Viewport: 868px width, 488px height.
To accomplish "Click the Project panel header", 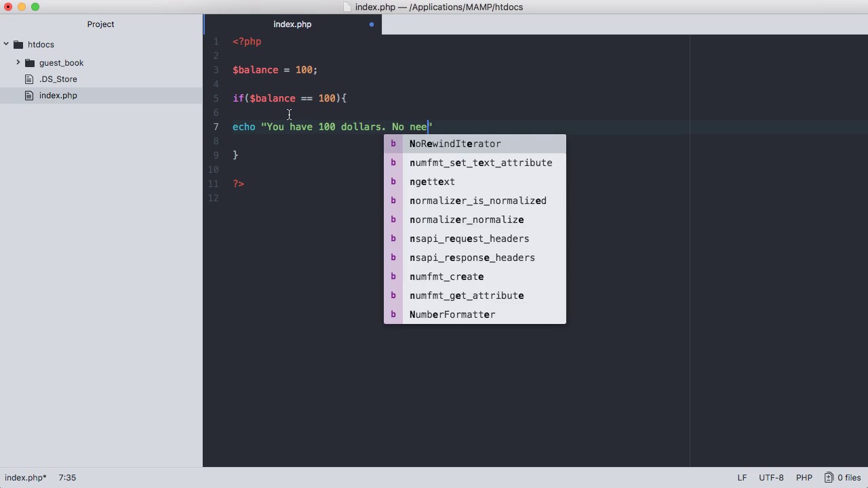I will (100, 24).
